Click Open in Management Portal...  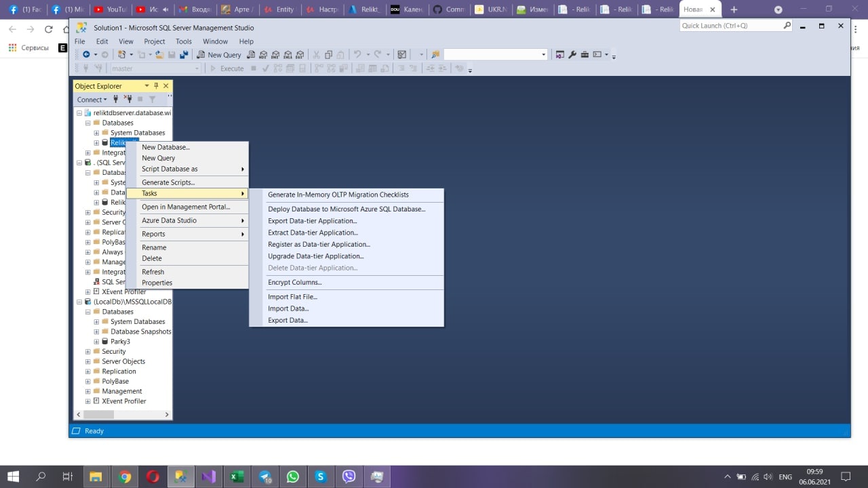pos(187,207)
